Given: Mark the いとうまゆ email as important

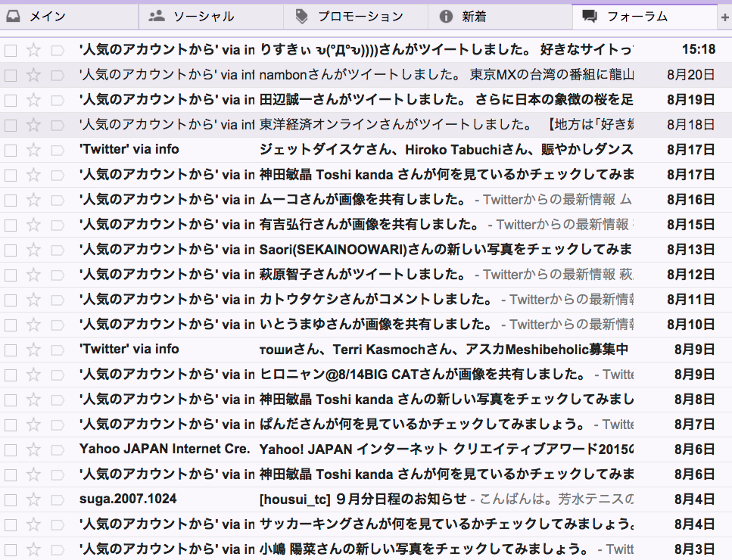Looking at the screenshot, I should (58, 325).
